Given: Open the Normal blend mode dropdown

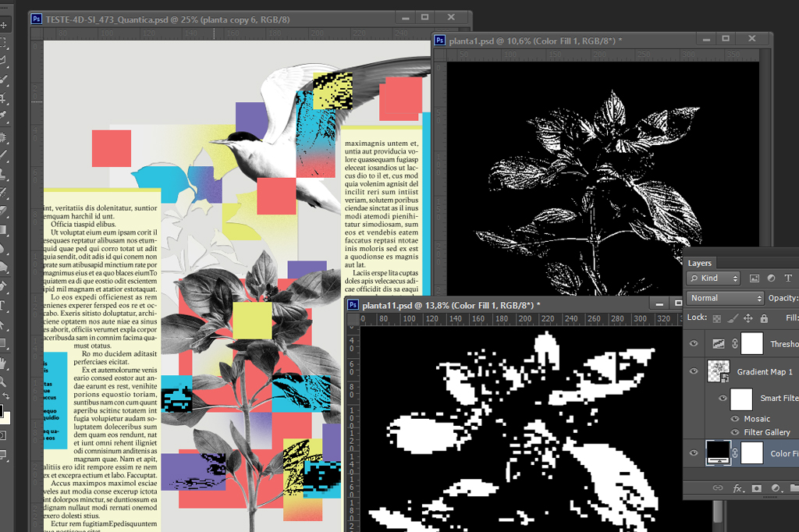Looking at the screenshot, I should 726,298.
